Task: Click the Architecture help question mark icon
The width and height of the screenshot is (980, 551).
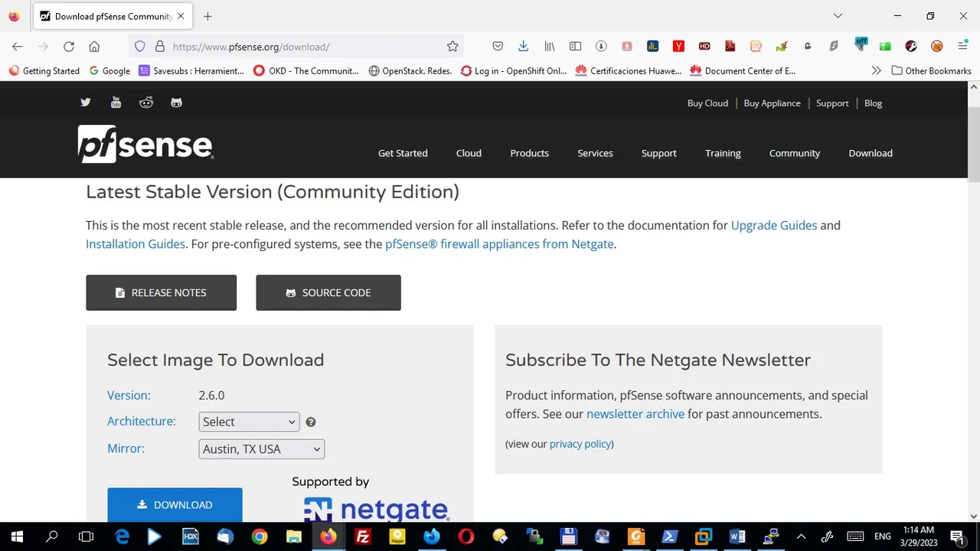Action: [311, 422]
